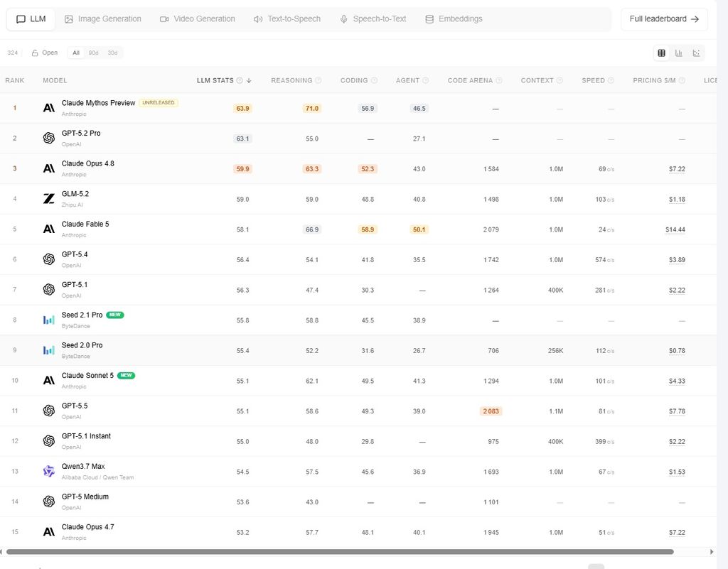This screenshot has height=569, width=728.
Task: Click Anthropic logo for Claude Mythos Preview
Action: tap(49, 108)
